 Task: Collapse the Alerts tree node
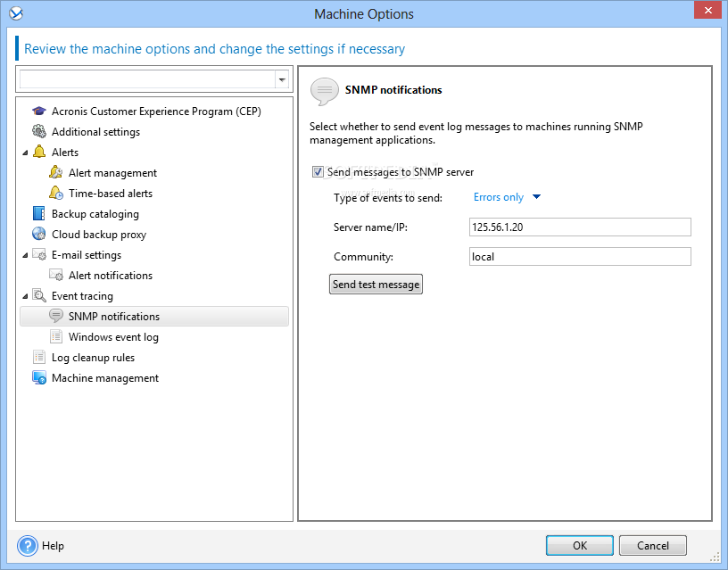(x=25, y=153)
